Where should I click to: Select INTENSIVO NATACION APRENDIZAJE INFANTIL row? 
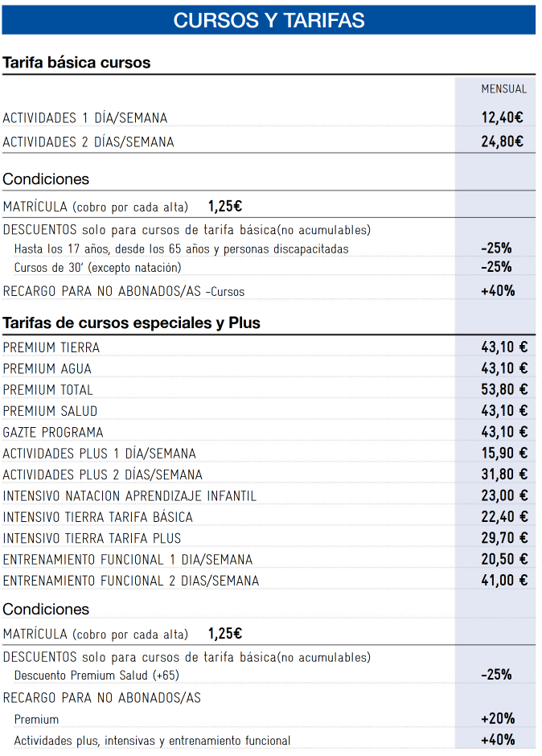click(x=269, y=495)
